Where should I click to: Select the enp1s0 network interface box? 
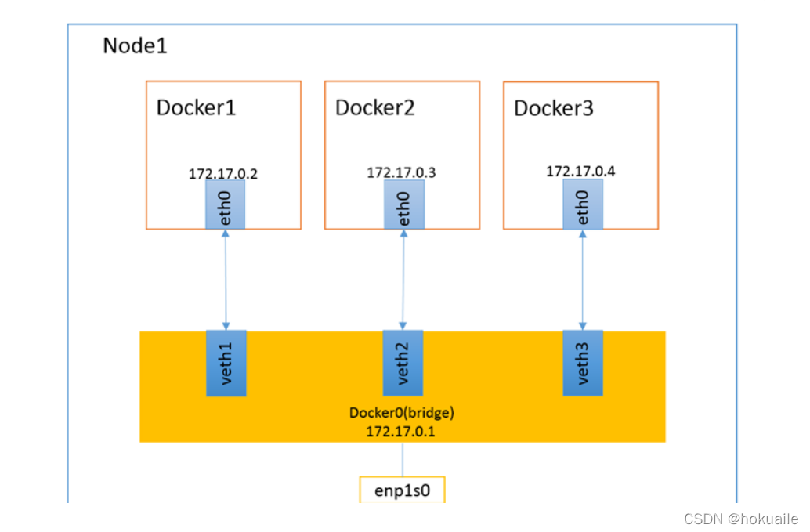pyautogui.click(x=403, y=490)
